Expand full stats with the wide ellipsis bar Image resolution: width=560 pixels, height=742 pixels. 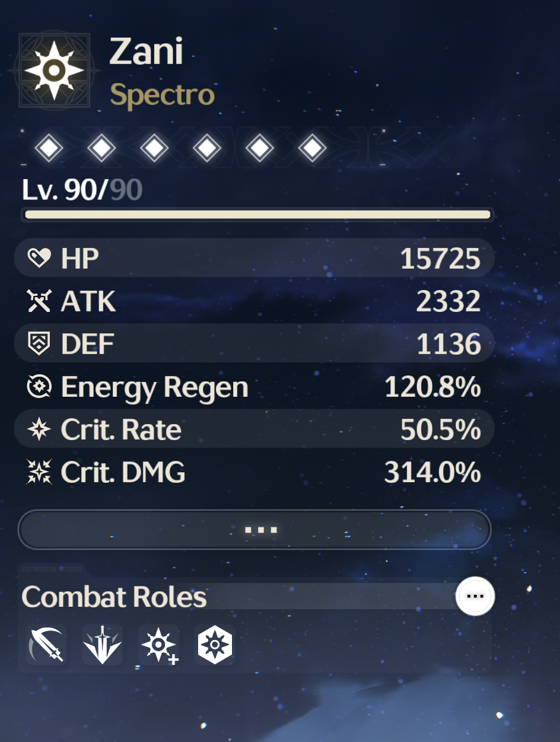(255, 530)
